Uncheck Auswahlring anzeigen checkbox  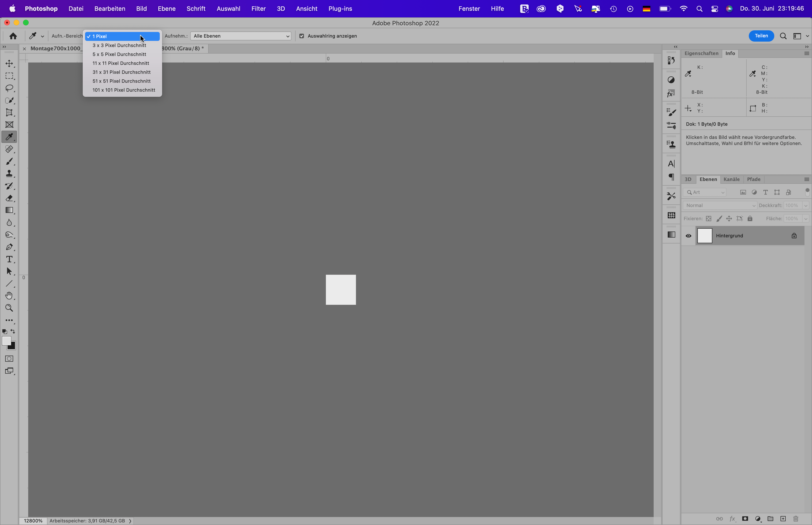tap(301, 36)
